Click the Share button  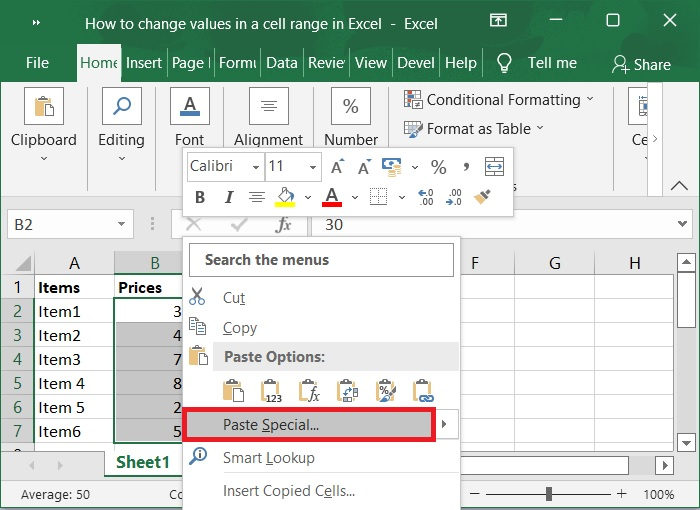click(640, 64)
